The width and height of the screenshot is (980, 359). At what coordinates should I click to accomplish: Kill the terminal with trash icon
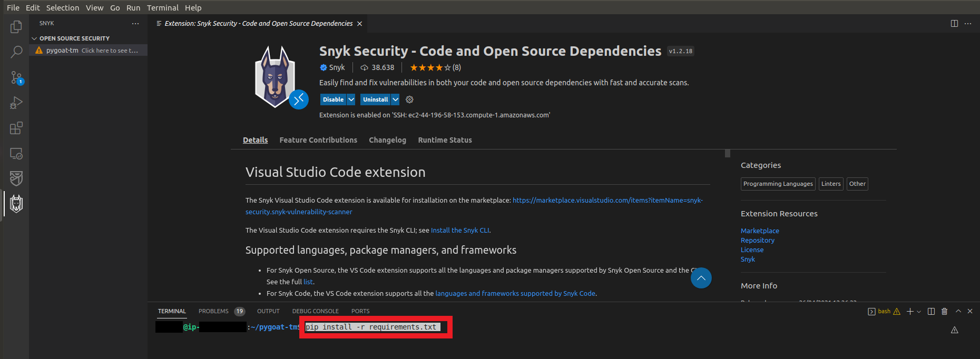click(x=945, y=311)
